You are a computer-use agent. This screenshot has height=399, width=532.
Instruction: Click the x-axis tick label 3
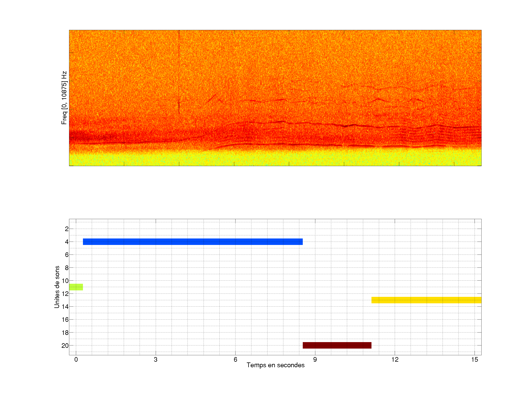[156, 360]
